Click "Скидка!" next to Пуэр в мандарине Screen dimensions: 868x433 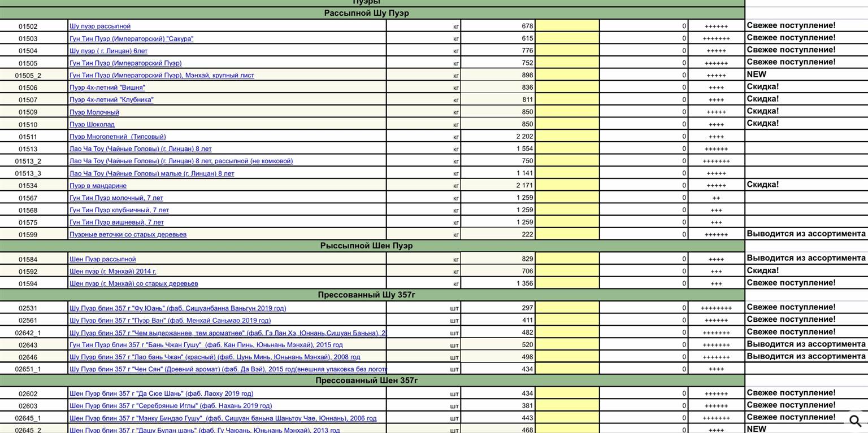coord(763,185)
